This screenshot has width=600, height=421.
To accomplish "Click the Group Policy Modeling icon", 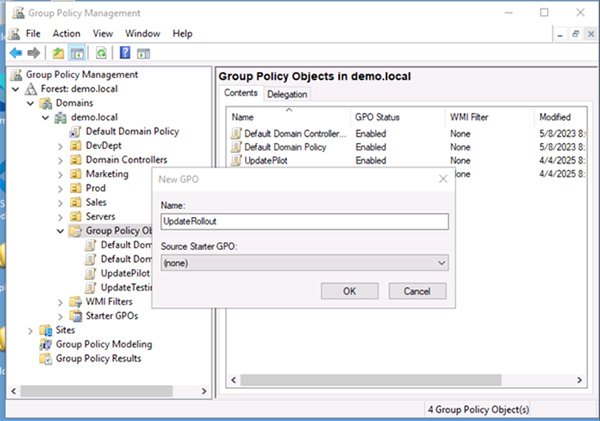I will tap(46, 344).
